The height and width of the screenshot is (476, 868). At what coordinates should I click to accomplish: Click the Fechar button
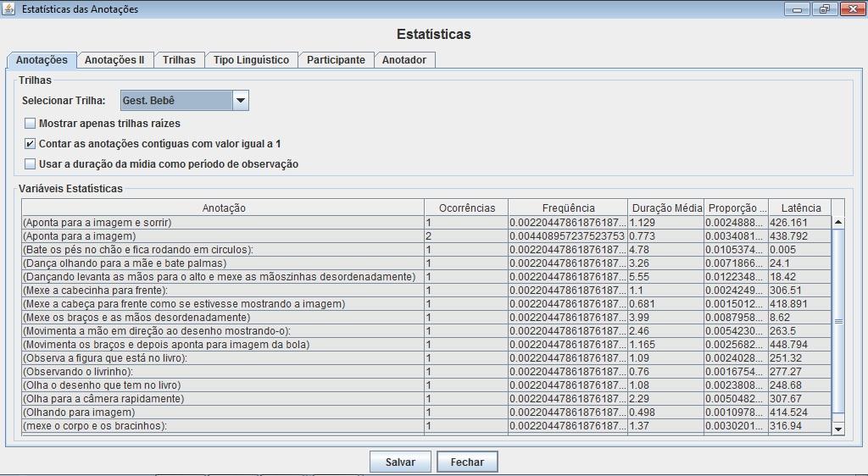click(x=467, y=462)
